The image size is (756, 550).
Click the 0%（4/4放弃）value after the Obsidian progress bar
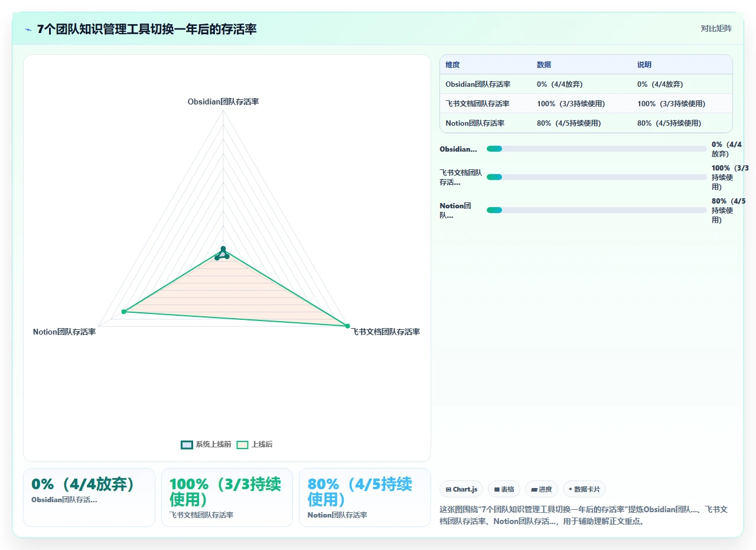coord(727,149)
